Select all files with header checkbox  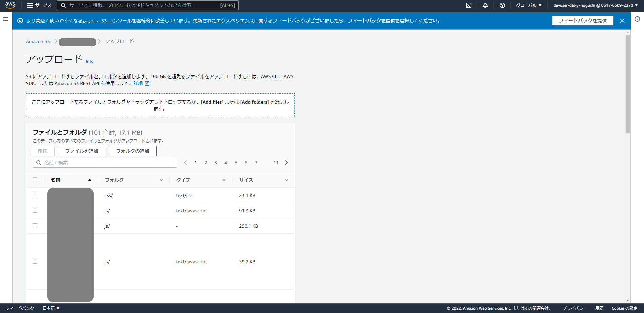pyautogui.click(x=35, y=180)
